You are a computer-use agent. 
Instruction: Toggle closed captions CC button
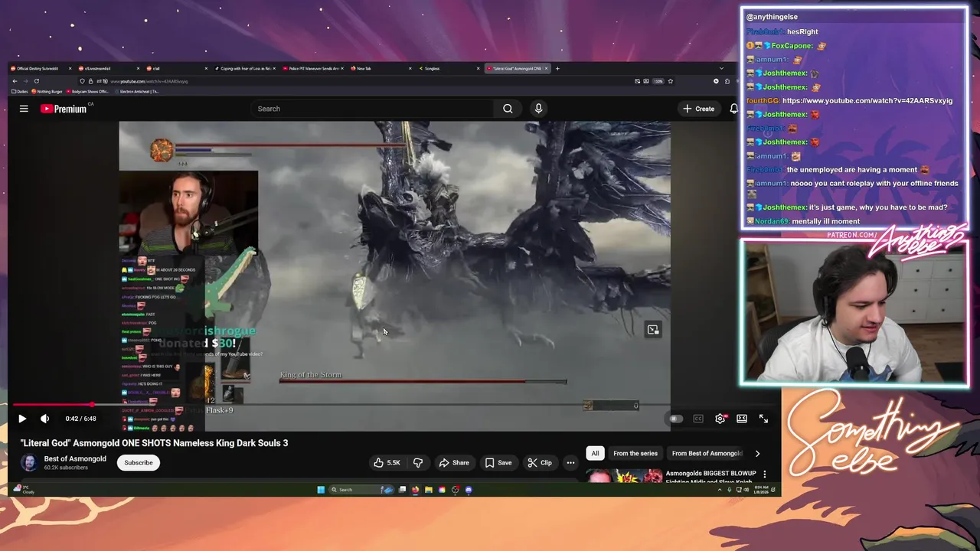pos(698,419)
